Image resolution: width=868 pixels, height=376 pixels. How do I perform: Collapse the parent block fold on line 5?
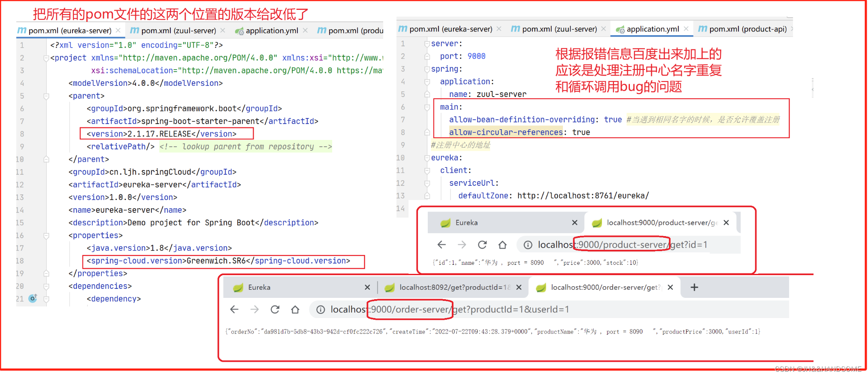[x=46, y=96]
